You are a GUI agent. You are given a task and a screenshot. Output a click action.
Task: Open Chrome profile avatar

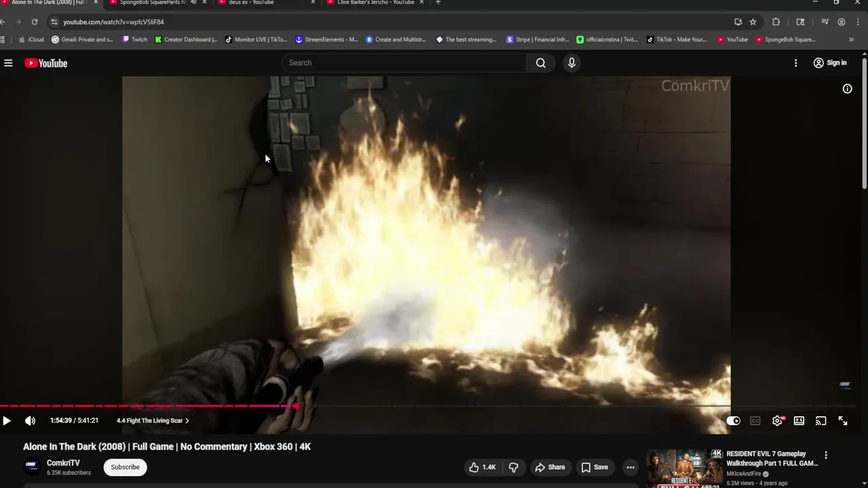click(x=842, y=22)
